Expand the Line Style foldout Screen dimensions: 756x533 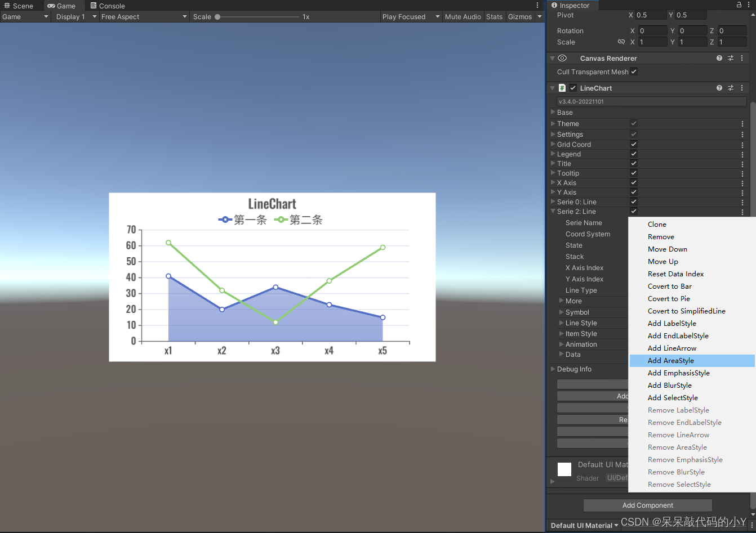pyautogui.click(x=561, y=323)
